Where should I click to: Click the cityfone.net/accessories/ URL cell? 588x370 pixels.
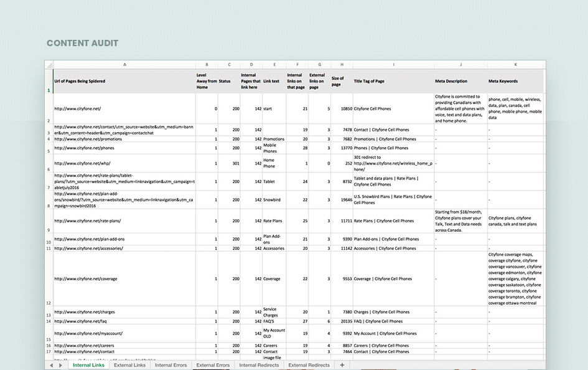coord(124,249)
